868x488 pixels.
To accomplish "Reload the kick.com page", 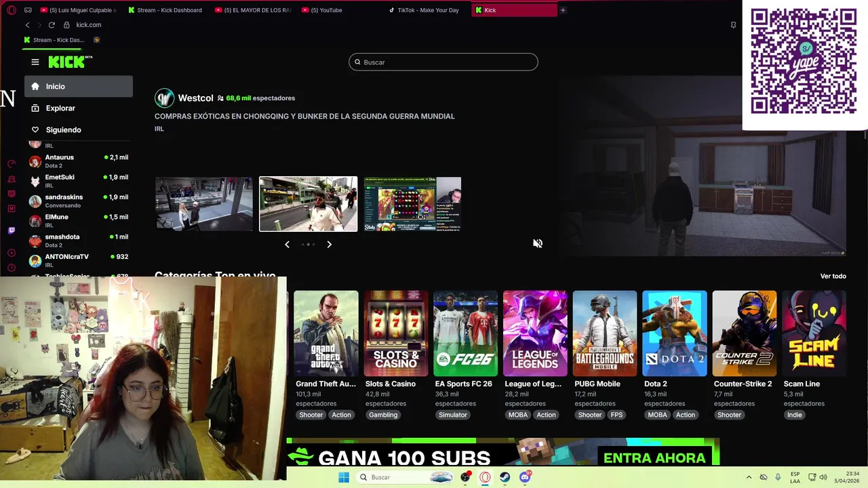I will point(52,25).
